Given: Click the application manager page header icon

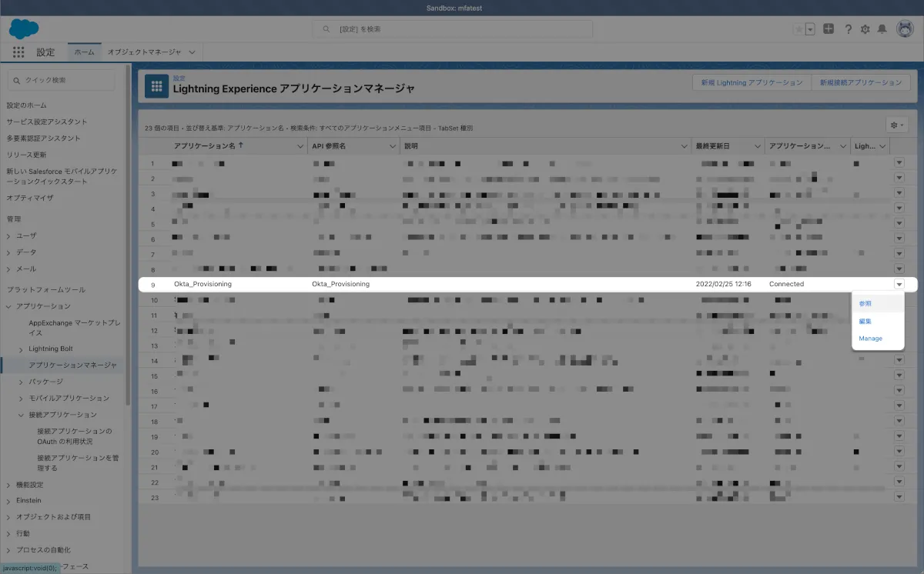Looking at the screenshot, I should tap(157, 87).
